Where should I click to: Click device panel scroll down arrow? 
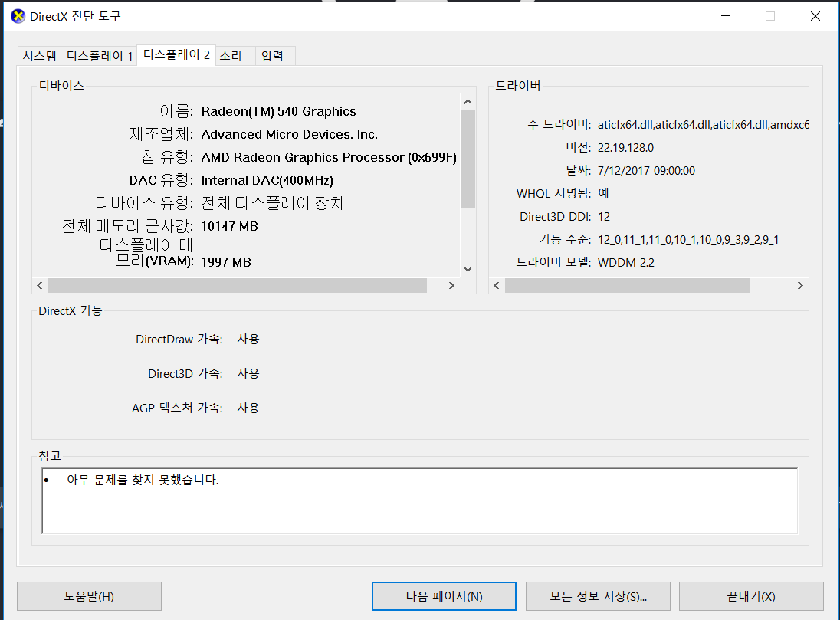pos(468,269)
